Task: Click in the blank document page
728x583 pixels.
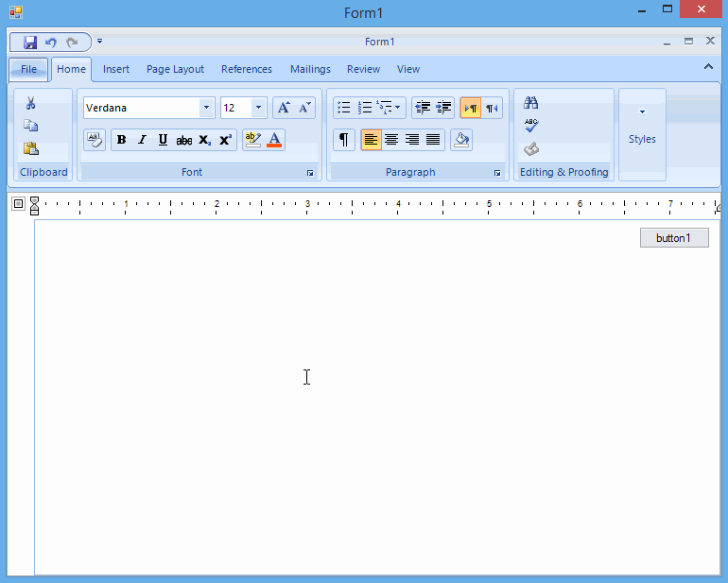Action: [377, 398]
